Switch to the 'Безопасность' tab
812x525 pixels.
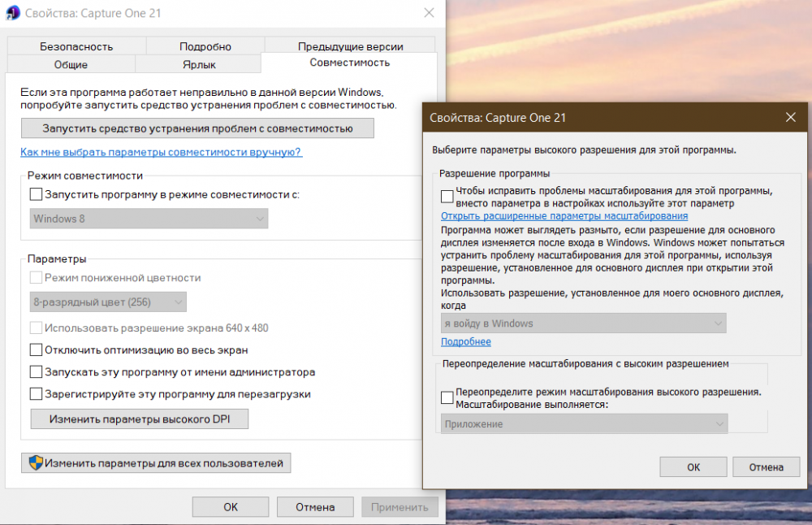tap(76, 46)
